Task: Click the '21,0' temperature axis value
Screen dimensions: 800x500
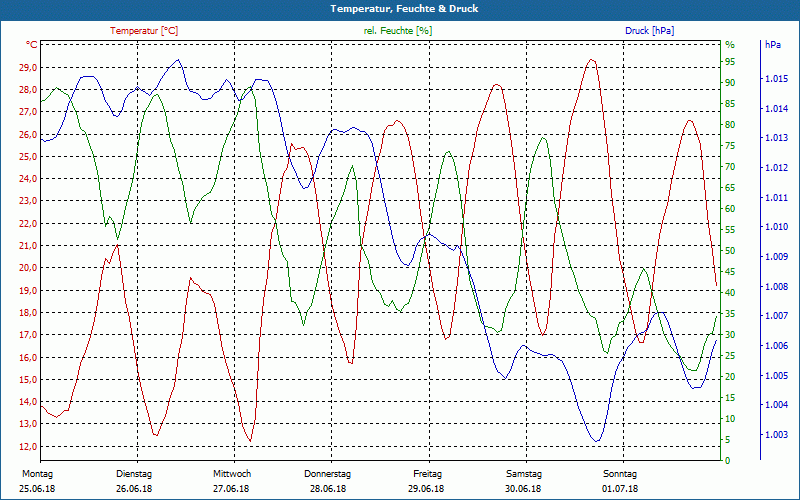Action: coord(29,245)
